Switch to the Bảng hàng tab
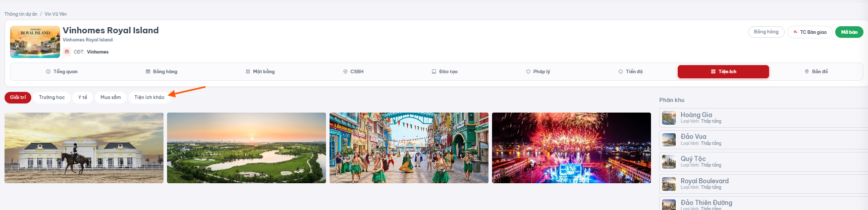Screen dimensions: 868x210 (161, 72)
